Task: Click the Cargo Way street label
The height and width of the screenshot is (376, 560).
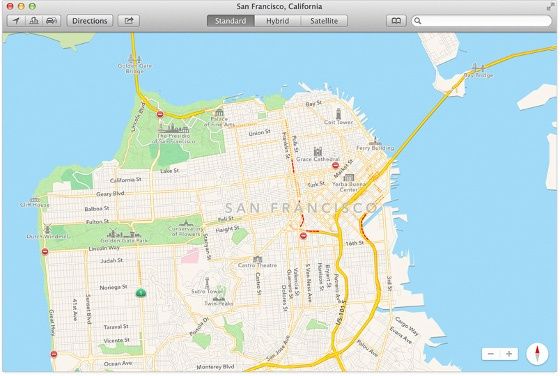Action: pyautogui.click(x=407, y=326)
